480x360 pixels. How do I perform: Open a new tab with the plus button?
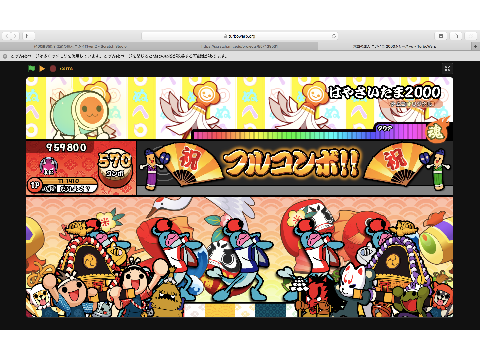(476, 46)
